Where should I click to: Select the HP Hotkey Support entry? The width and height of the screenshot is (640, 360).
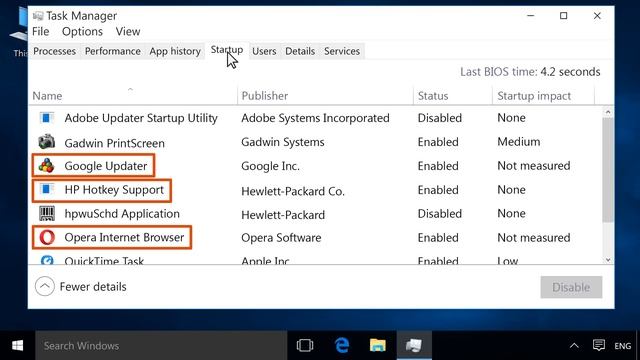tap(114, 190)
